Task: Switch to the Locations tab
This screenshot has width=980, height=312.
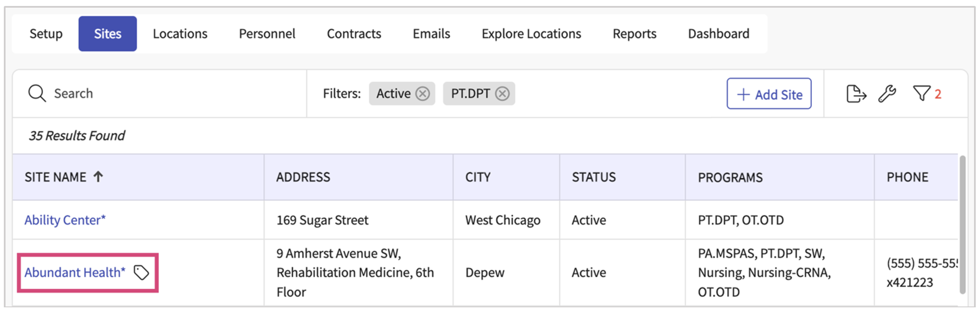Action: pos(180,34)
